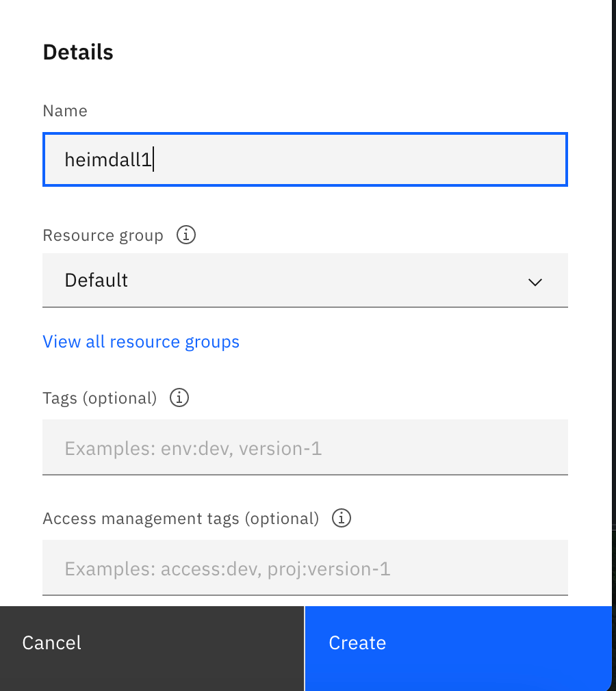Image resolution: width=616 pixels, height=691 pixels.
Task: Open the View all resource groups link
Action: tap(141, 342)
